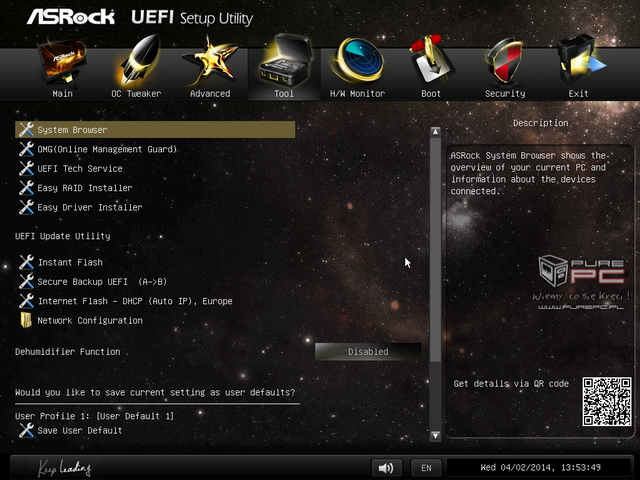Select Save User Default
The image size is (640, 480).
80,431
